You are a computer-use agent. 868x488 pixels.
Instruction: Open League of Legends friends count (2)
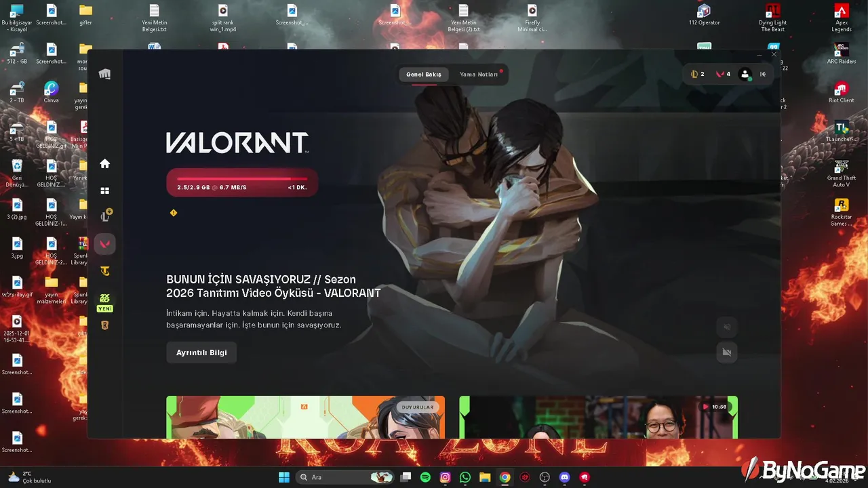coord(697,75)
